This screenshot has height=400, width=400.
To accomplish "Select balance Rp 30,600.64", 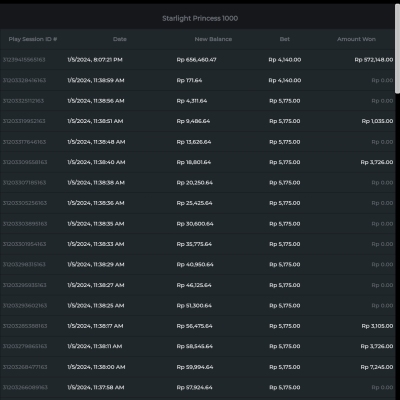I will coord(195,224).
